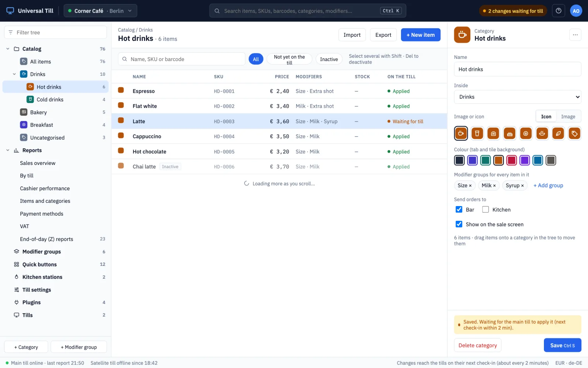Screen dimensions: 588x368
Task: Collapse the Reports tree section
Action: point(8,150)
